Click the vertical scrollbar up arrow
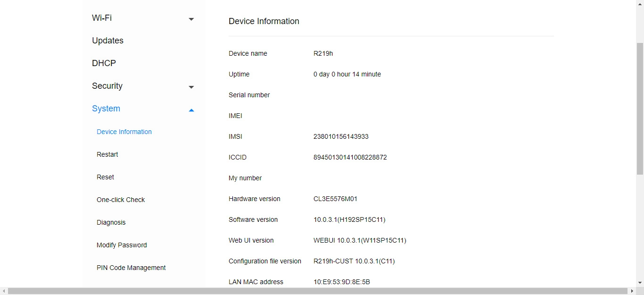Viewport: 644px width, 295px height. tap(640, 3)
